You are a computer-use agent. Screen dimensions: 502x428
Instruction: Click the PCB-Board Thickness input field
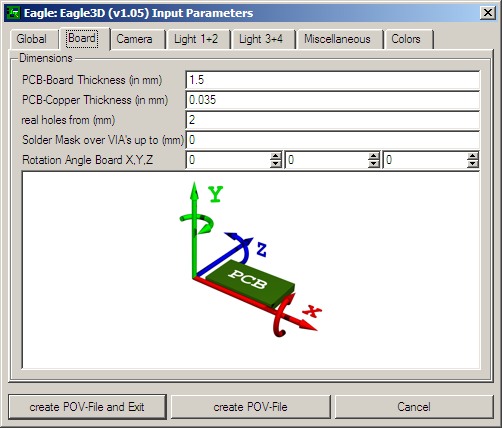pyautogui.click(x=333, y=80)
